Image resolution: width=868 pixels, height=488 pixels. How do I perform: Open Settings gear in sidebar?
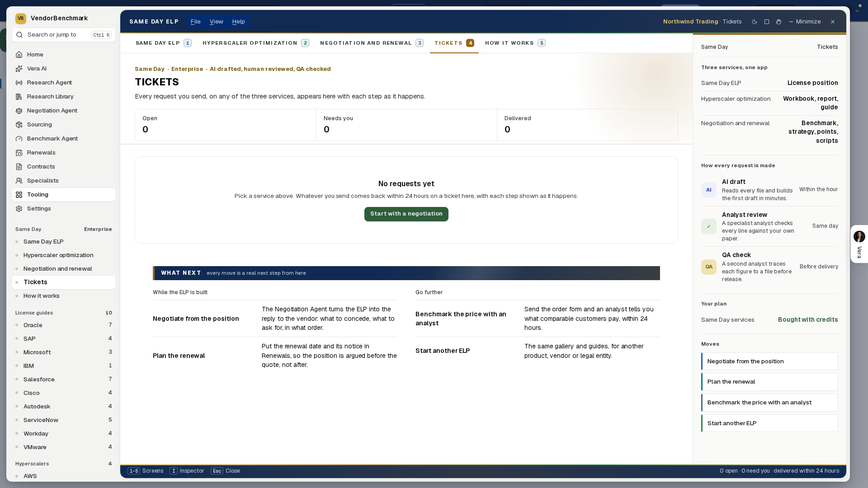pos(63,209)
